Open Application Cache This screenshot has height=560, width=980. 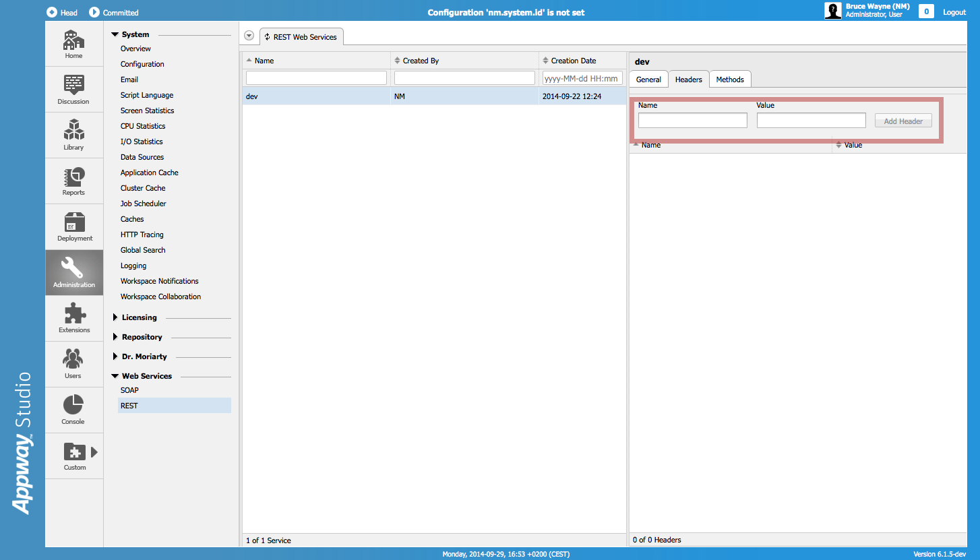150,173
